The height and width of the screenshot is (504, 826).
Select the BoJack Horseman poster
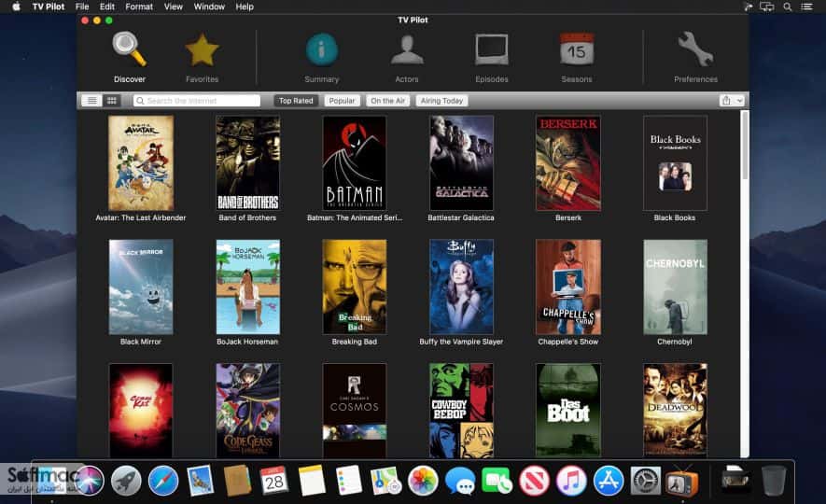[x=247, y=287]
